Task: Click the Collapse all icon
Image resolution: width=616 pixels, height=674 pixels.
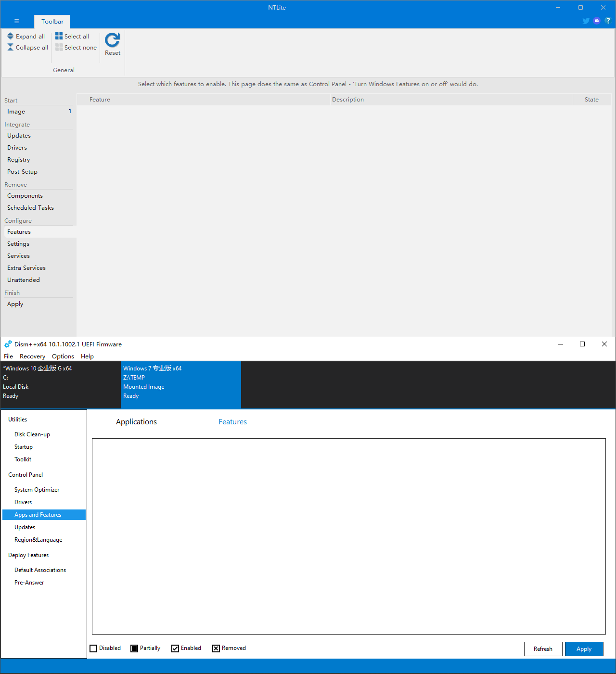Action: [x=11, y=47]
